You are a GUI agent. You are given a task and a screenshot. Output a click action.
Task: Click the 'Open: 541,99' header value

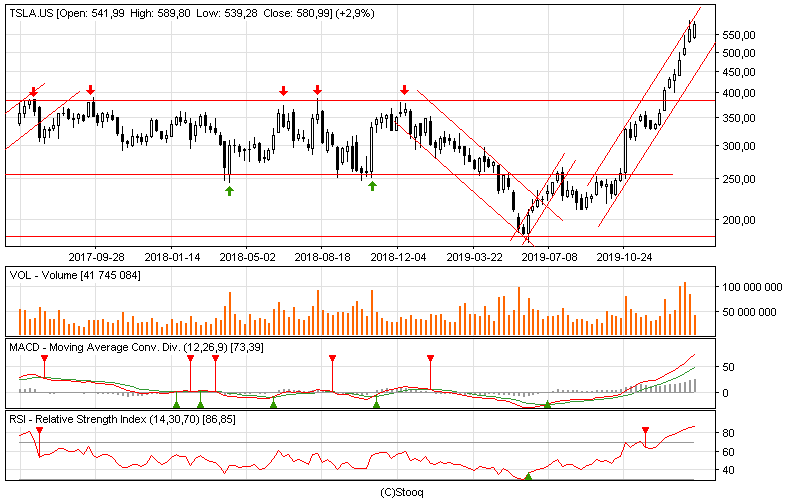click(x=91, y=13)
